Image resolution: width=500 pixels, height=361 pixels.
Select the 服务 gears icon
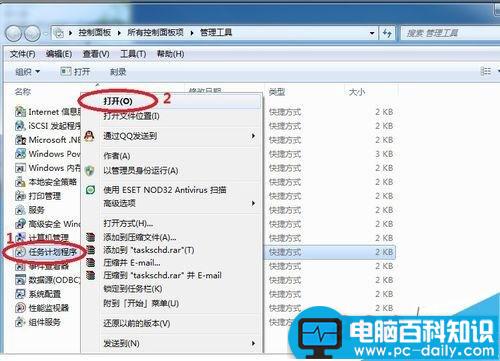coord(20,210)
